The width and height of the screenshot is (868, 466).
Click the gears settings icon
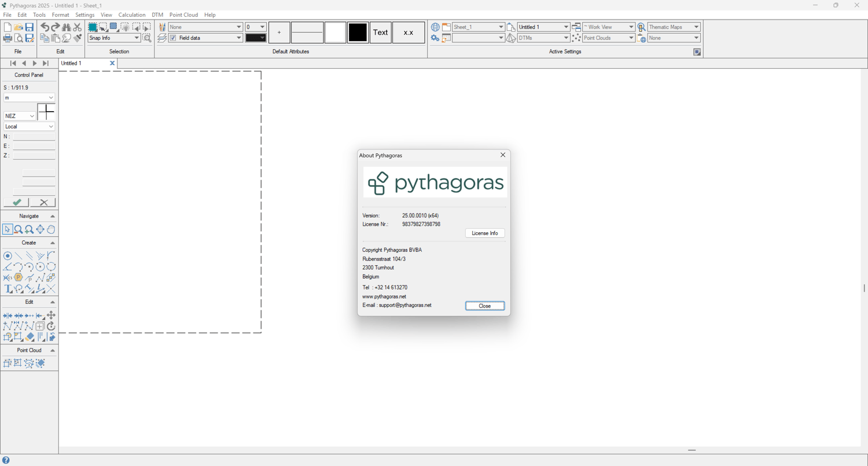[x=435, y=38]
